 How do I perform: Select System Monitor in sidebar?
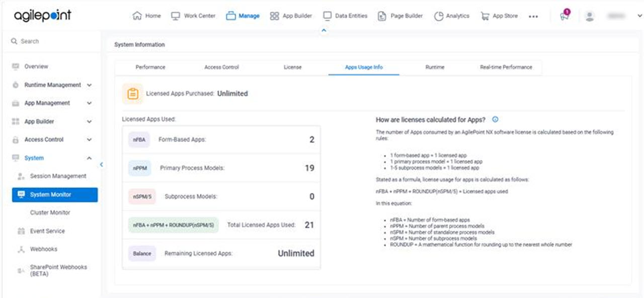[55, 194]
